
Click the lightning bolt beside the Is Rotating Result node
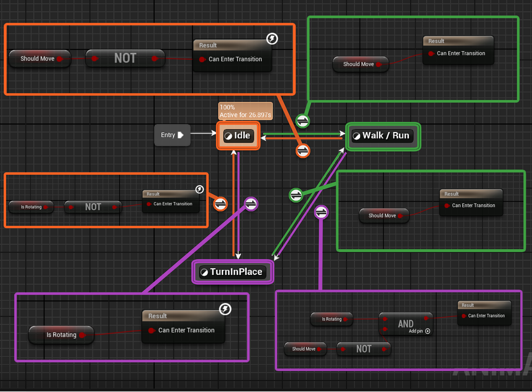pos(225,309)
